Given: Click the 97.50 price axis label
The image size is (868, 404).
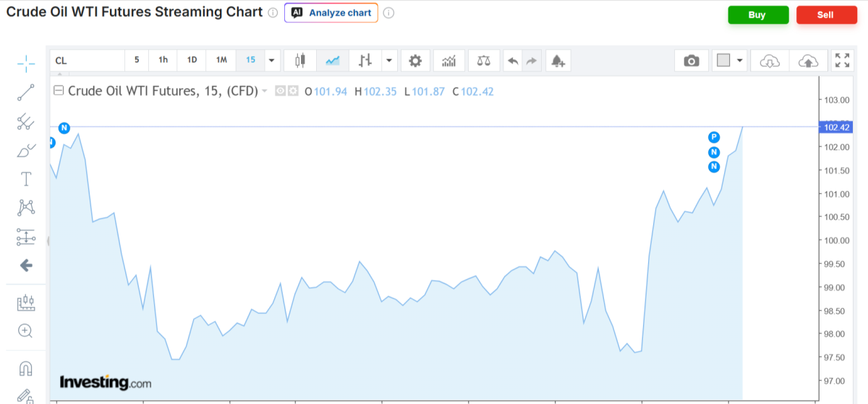Looking at the screenshot, I should click(x=836, y=358).
